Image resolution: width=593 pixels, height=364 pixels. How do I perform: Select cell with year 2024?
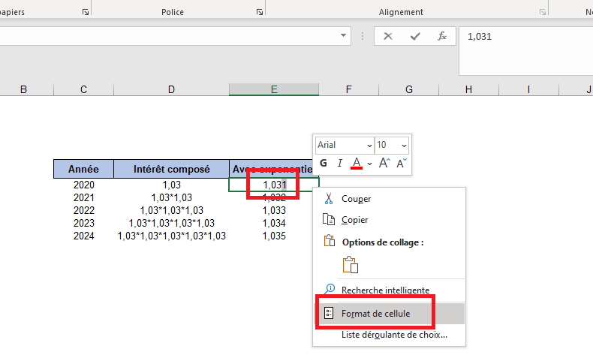point(83,236)
